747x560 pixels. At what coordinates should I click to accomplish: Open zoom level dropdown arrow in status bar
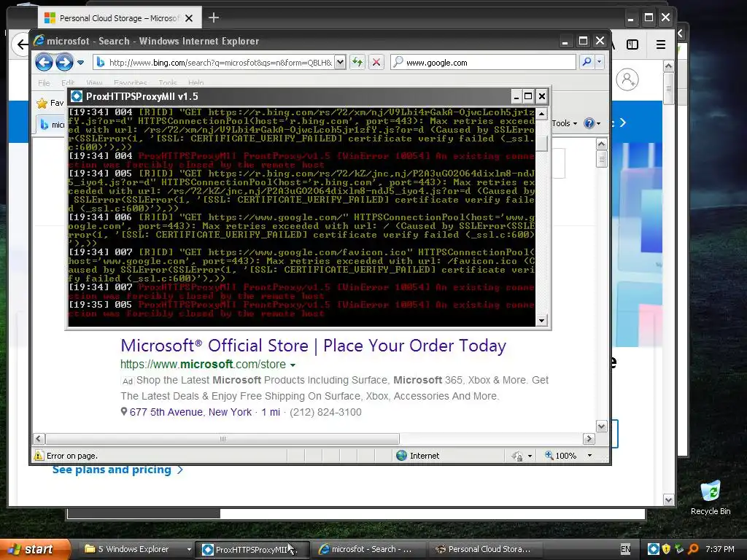point(589,456)
